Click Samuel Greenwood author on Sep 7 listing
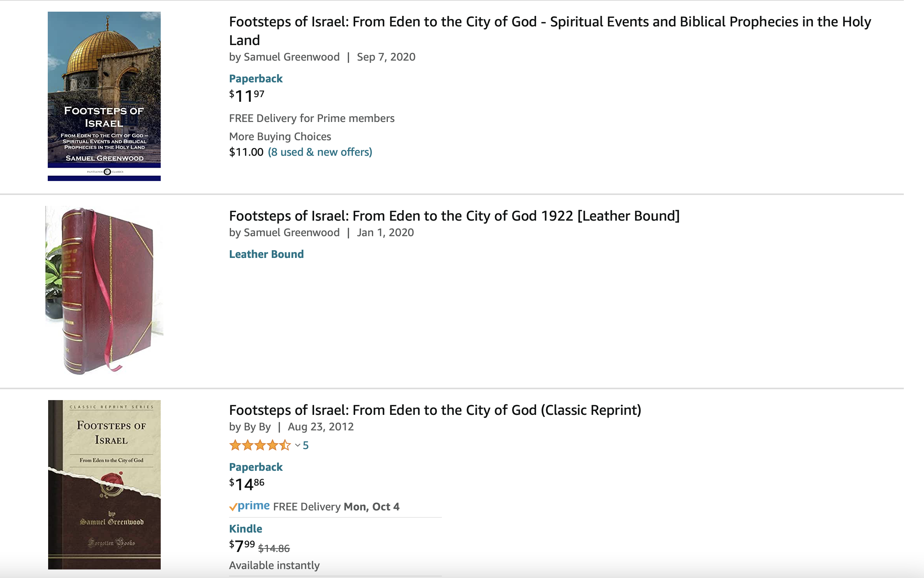The image size is (924, 578). (291, 57)
